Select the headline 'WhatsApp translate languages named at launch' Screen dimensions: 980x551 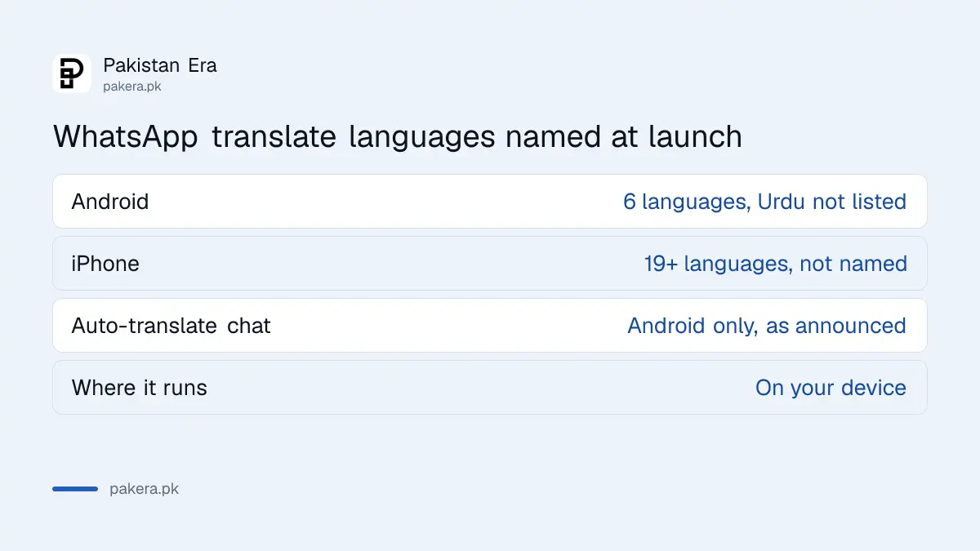(x=398, y=136)
